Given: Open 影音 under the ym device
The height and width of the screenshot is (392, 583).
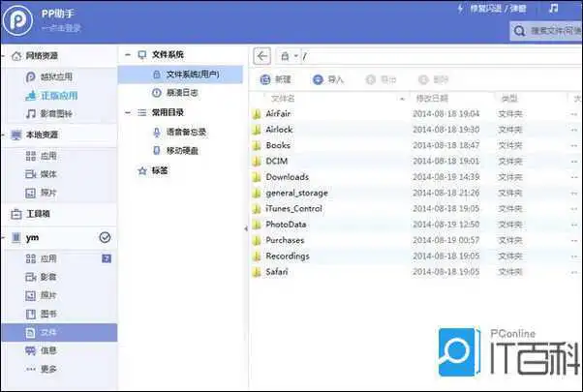Looking at the screenshot, I should pyautogui.click(x=48, y=277).
